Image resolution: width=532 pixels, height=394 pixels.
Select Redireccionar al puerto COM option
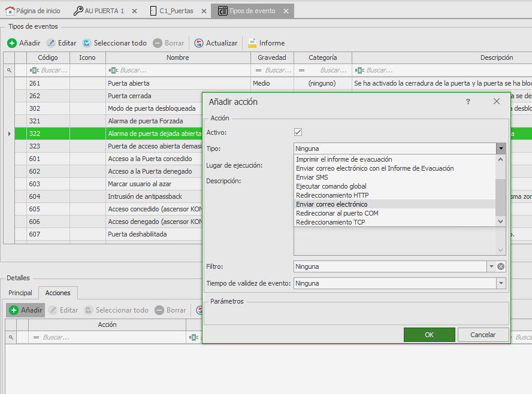(x=395, y=213)
